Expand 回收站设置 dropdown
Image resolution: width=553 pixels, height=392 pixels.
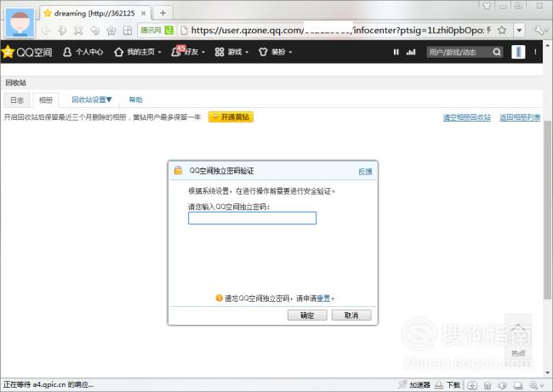pyautogui.click(x=92, y=99)
